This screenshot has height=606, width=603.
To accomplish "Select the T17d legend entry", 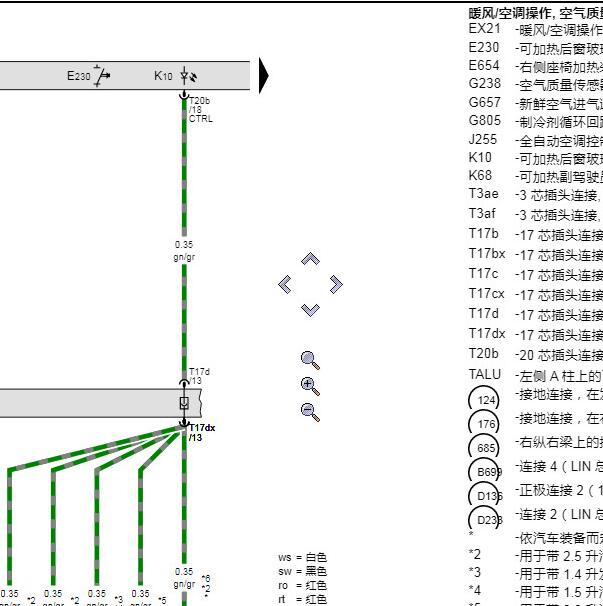I will pyautogui.click(x=536, y=315).
